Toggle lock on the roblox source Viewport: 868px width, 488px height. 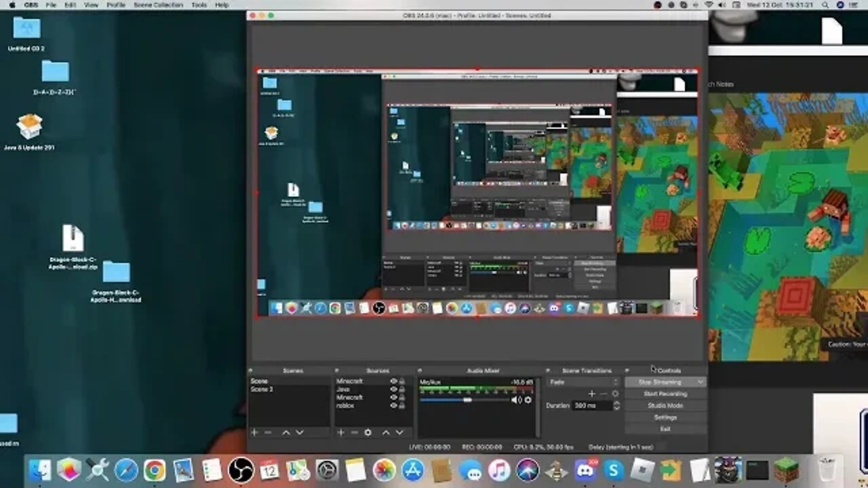[x=401, y=405]
